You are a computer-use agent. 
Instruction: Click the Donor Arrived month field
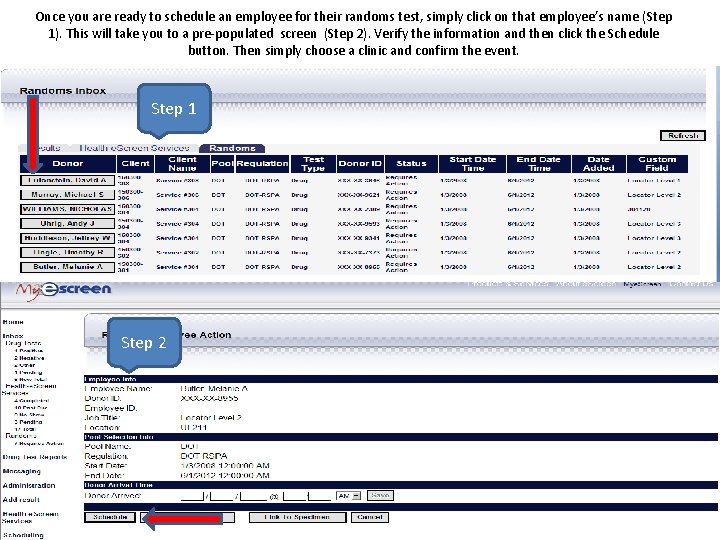(192, 496)
